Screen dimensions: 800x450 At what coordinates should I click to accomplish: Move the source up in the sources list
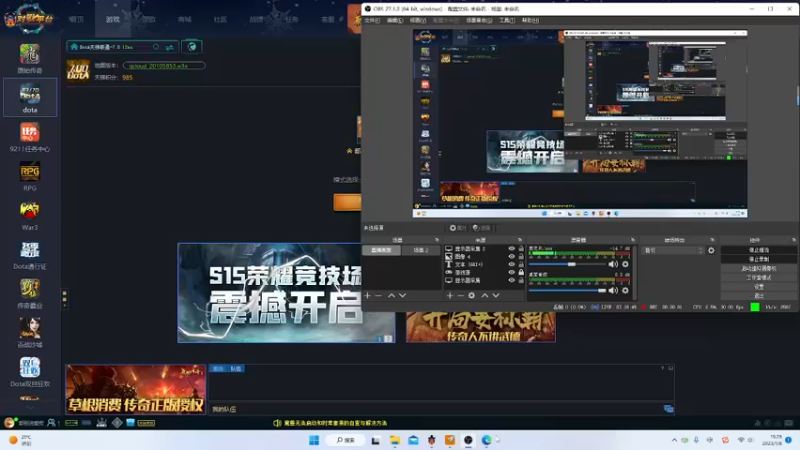coord(485,295)
